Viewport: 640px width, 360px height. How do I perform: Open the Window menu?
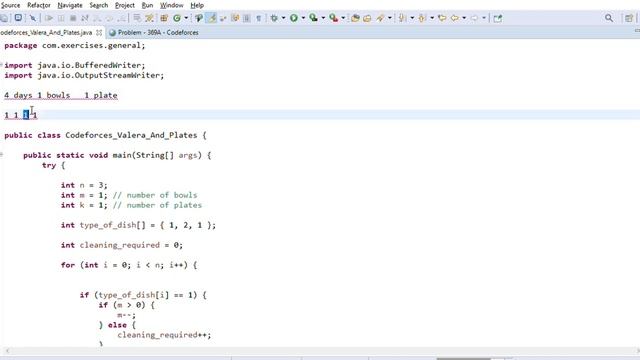click(172, 5)
